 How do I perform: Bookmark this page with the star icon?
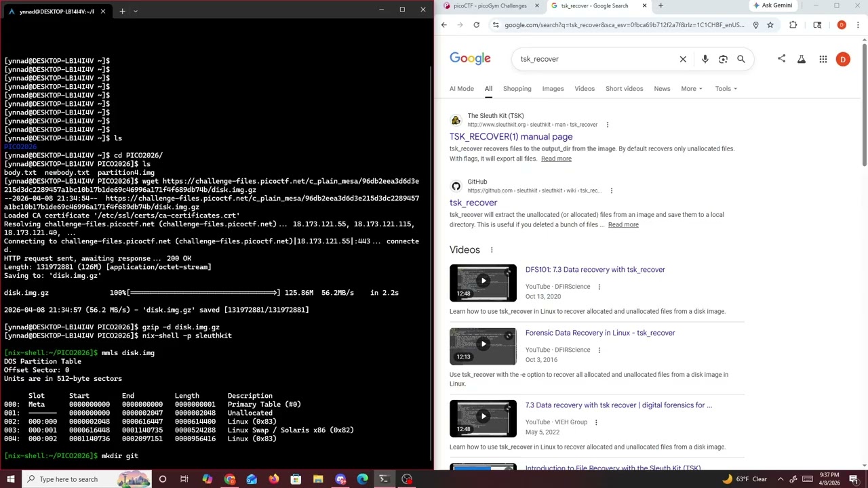pos(770,25)
